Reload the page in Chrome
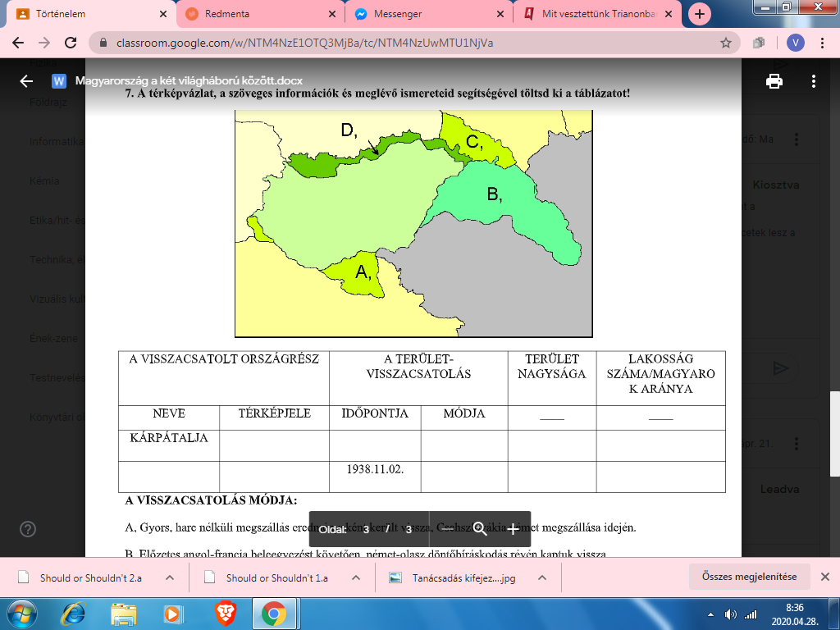The width and height of the screenshot is (840, 630). 71,43
